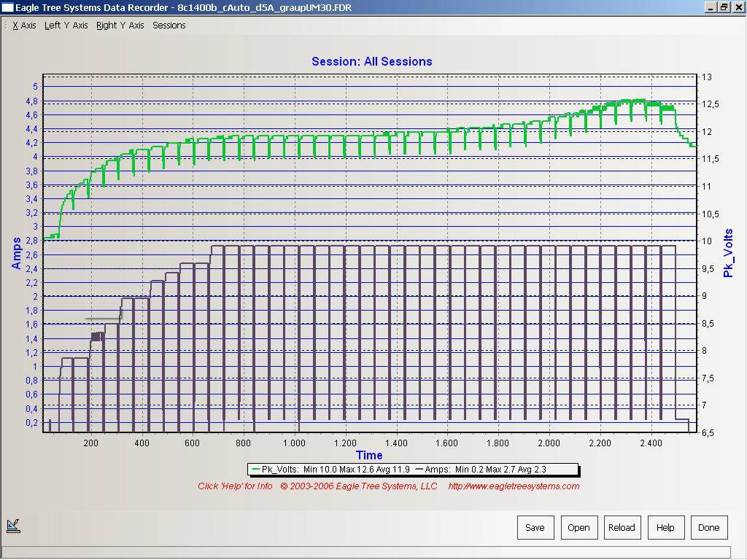This screenshot has height=560, width=747.
Task: Click Done to finish viewing chart
Action: 708,527
